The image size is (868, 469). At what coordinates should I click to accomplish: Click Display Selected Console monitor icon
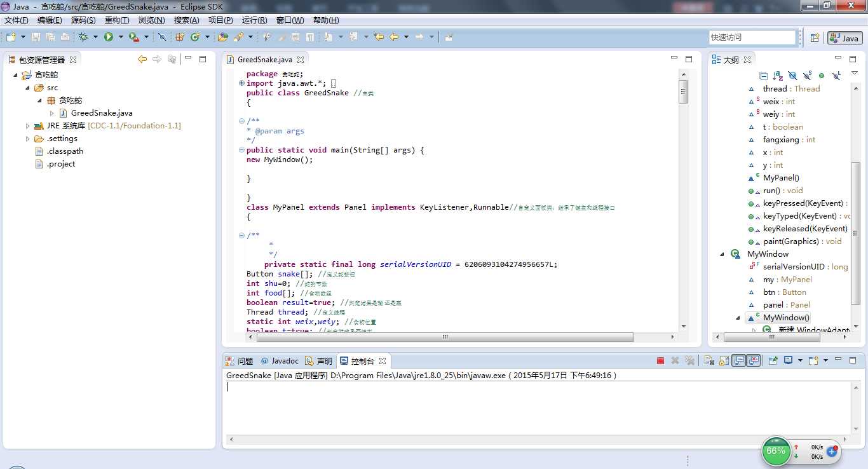(x=788, y=360)
